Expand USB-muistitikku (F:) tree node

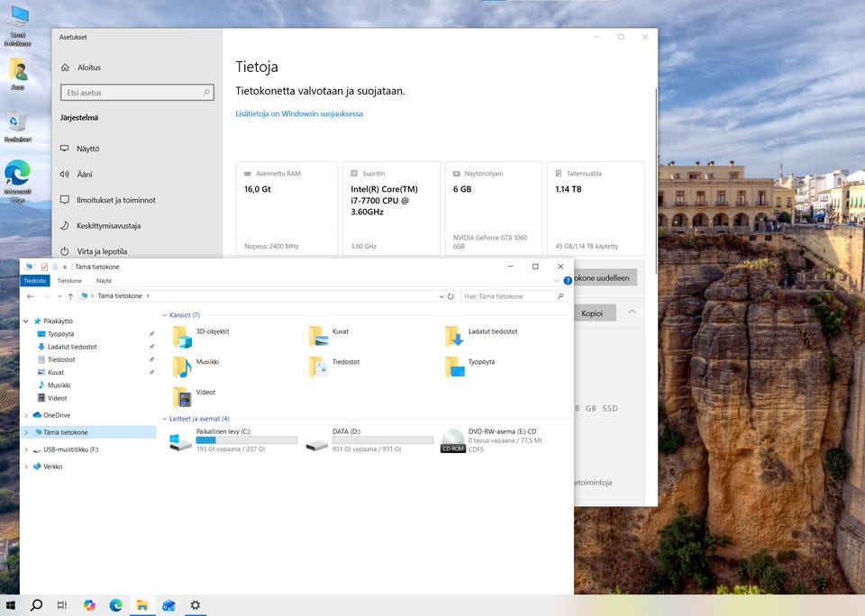25,449
